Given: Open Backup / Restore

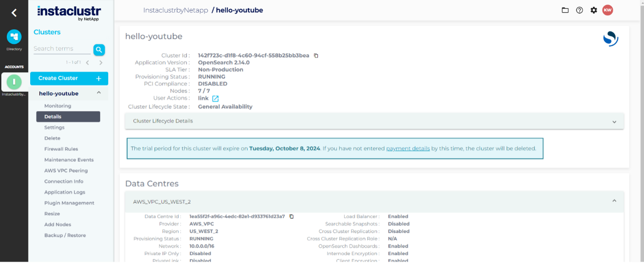Looking at the screenshot, I should point(65,235).
